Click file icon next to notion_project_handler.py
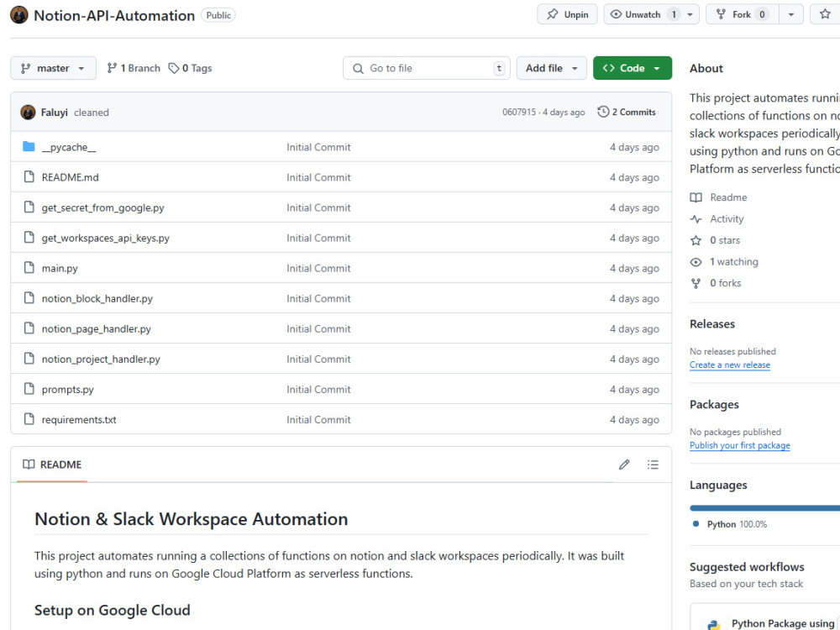The width and height of the screenshot is (840, 630). pyautogui.click(x=29, y=359)
